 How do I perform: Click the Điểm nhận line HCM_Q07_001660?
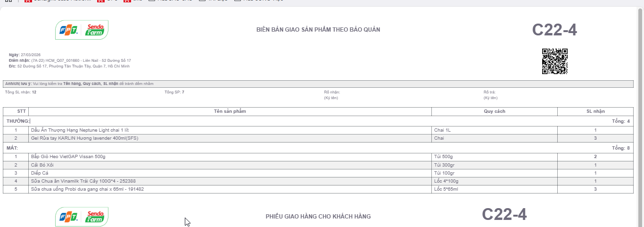point(70,60)
